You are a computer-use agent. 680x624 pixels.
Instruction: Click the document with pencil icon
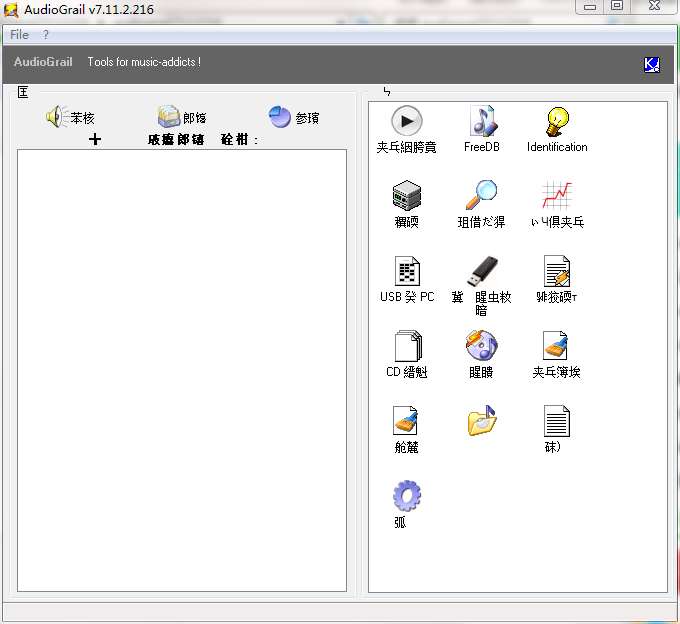click(x=557, y=271)
